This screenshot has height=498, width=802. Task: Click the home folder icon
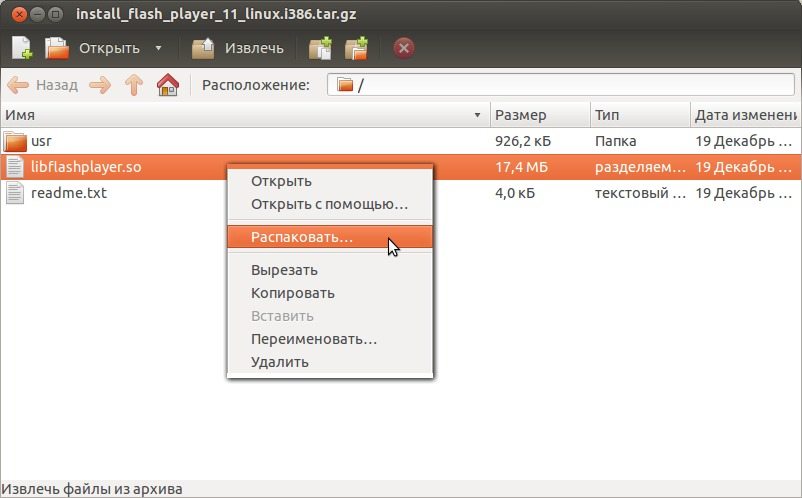(168, 85)
